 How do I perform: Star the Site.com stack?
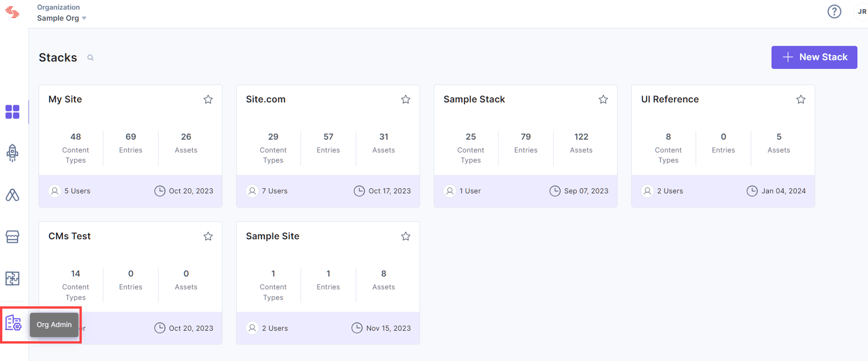[406, 99]
